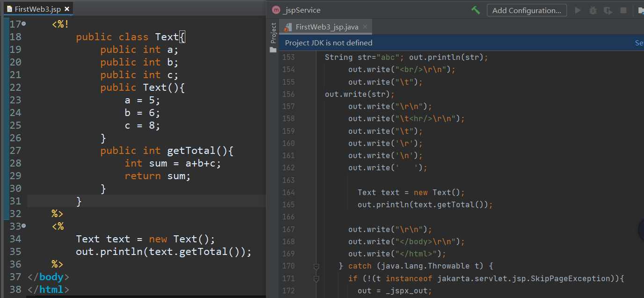Click 'out.write(str);' on line 156

tap(360, 94)
